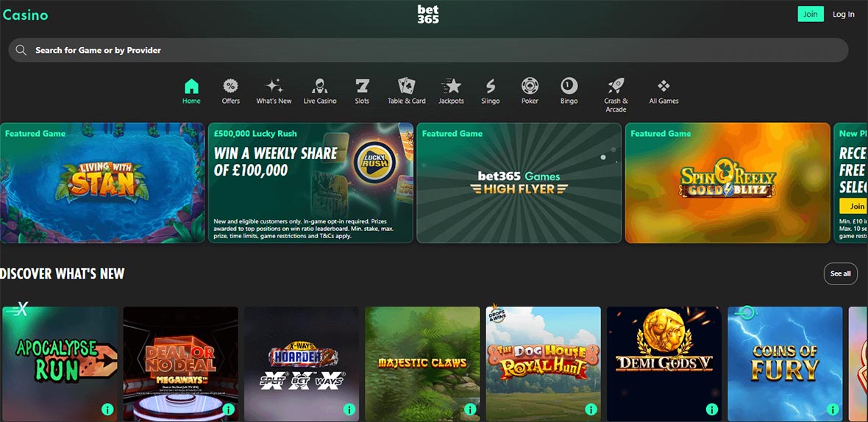The width and height of the screenshot is (868, 422).
Task: Show info for Apocalypse Run
Action: pyautogui.click(x=107, y=410)
